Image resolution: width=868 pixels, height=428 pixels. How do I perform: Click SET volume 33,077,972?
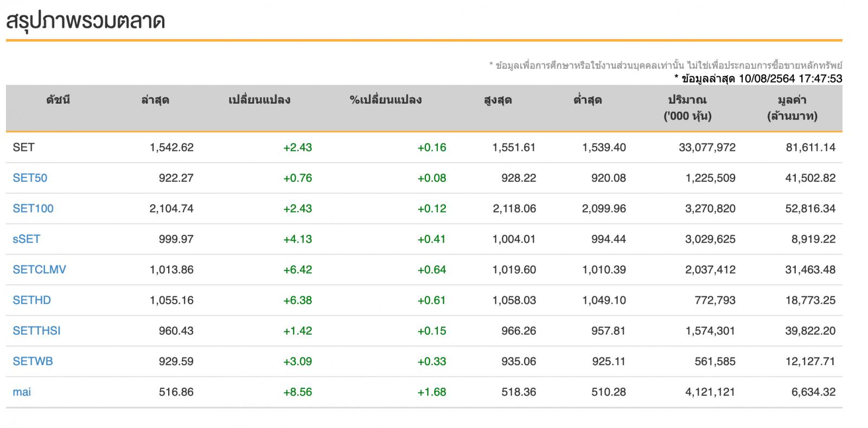(707, 148)
